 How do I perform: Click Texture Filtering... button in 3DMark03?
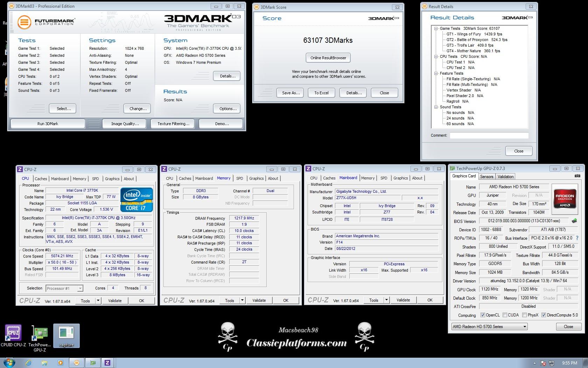(x=173, y=124)
